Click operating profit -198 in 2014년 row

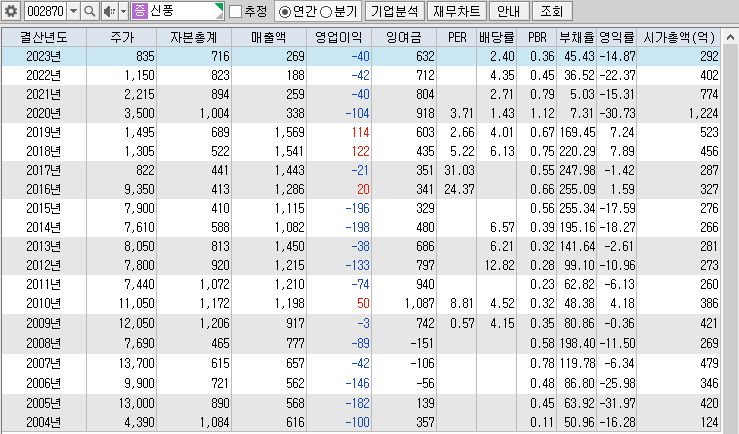point(357,227)
